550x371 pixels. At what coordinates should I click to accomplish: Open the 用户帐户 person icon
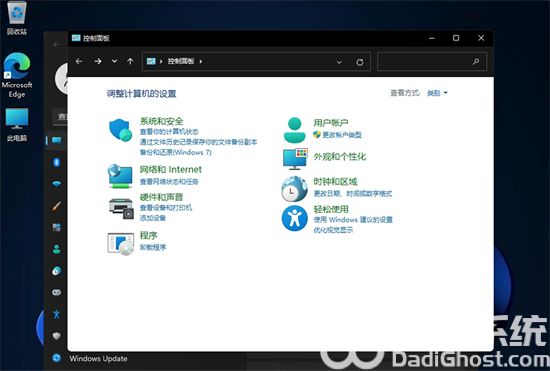coord(295,130)
